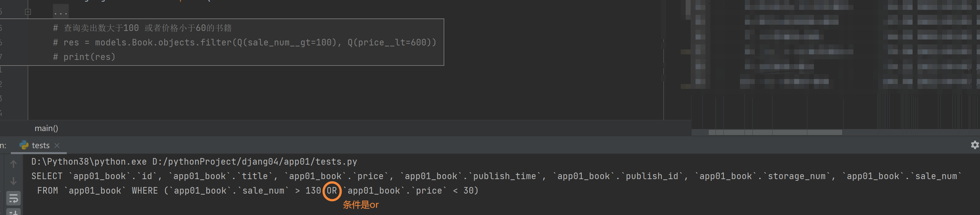Switch to the tests run tab
The width and height of the screenshot is (980, 215).
click(x=41, y=145)
